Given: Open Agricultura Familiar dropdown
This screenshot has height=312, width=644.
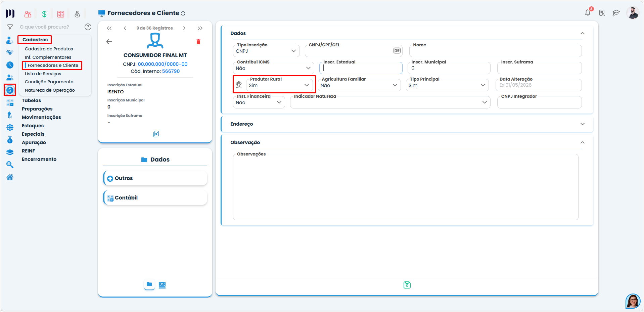Looking at the screenshot, I should point(359,85).
